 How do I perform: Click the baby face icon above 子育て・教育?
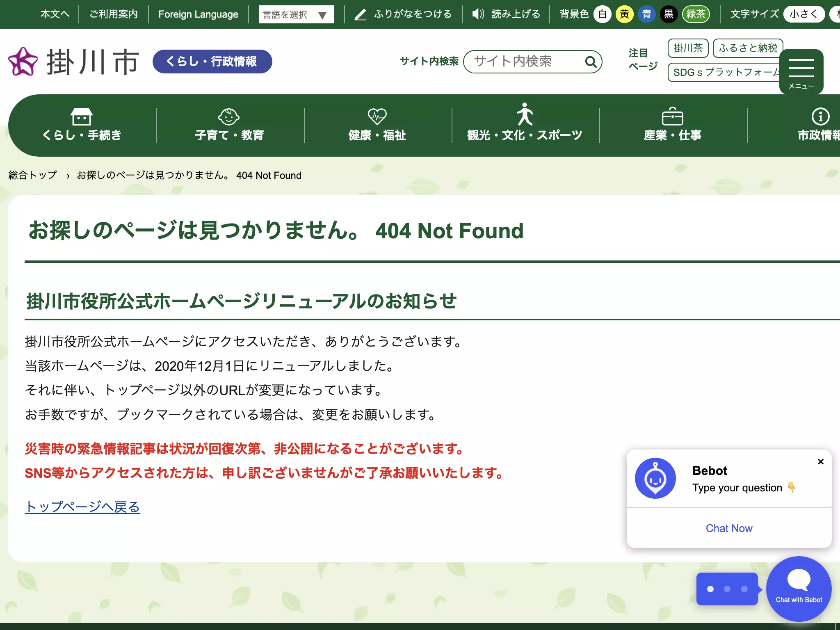229,116
